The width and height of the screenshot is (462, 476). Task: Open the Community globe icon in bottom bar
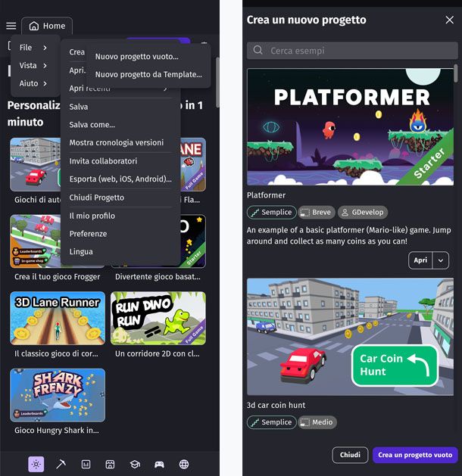tap(184, 464)
